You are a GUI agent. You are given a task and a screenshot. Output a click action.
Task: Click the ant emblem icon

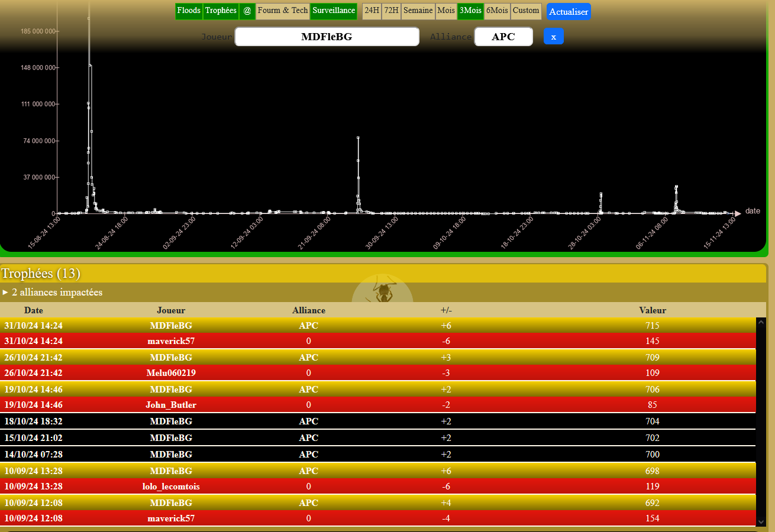pyautogui.click(x=383, y=291)
